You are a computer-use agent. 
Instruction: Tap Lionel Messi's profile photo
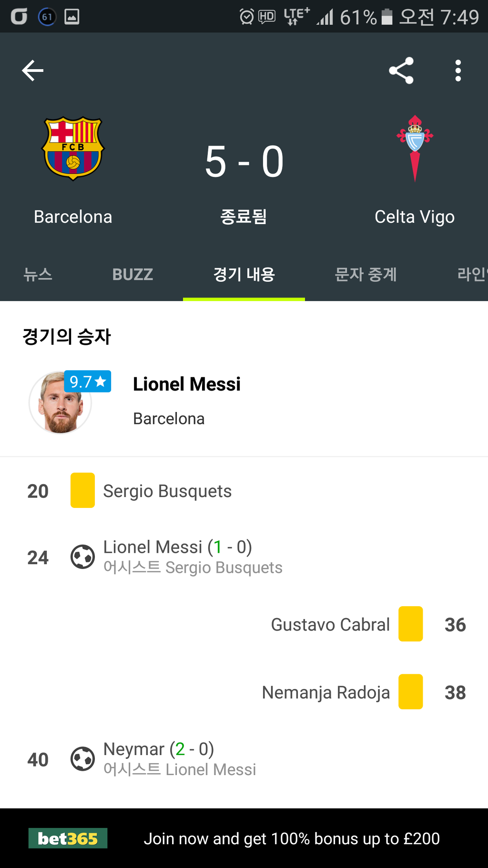tap(61, 403)
